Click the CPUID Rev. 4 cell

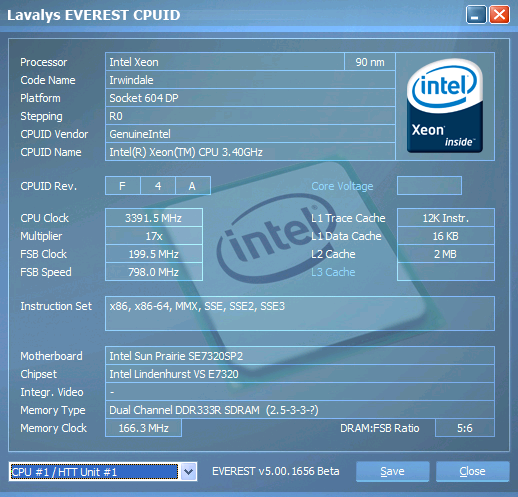(158, 186)
